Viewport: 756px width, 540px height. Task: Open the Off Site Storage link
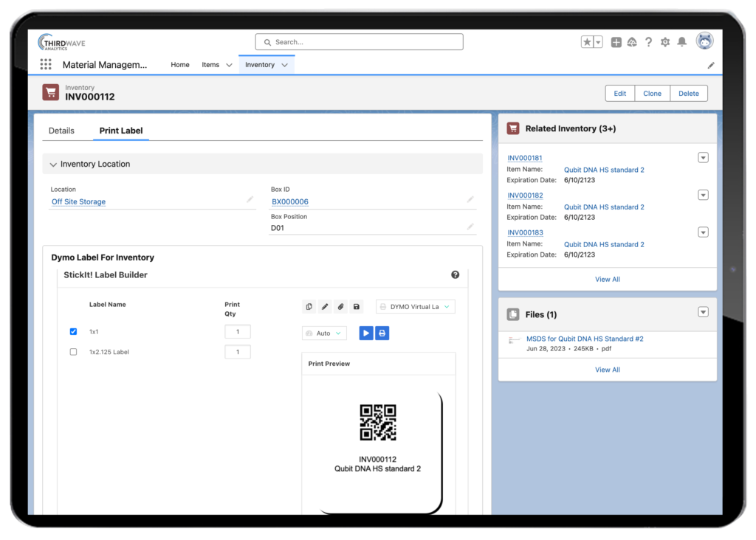pos(78,201)
